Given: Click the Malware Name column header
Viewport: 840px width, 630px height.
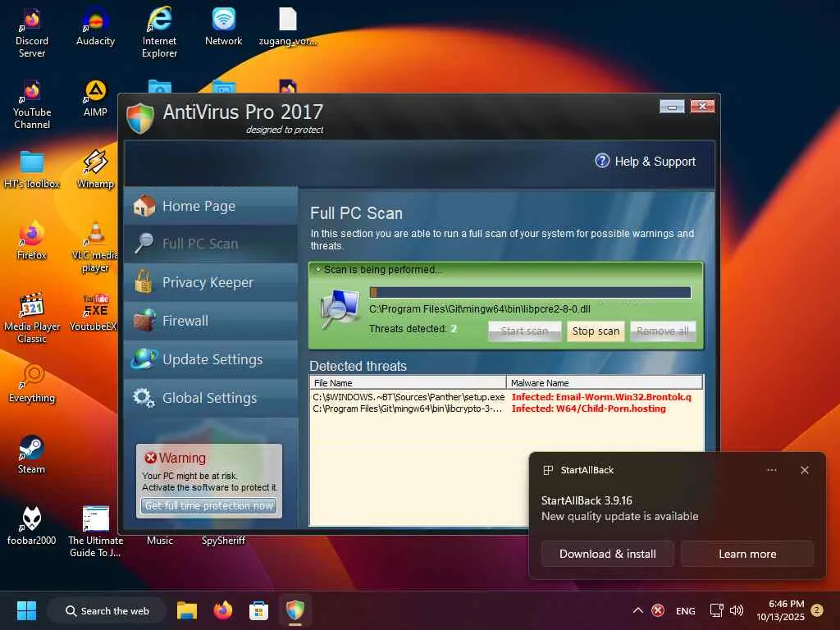Looking at the screenshot, I should click(605, 382).
